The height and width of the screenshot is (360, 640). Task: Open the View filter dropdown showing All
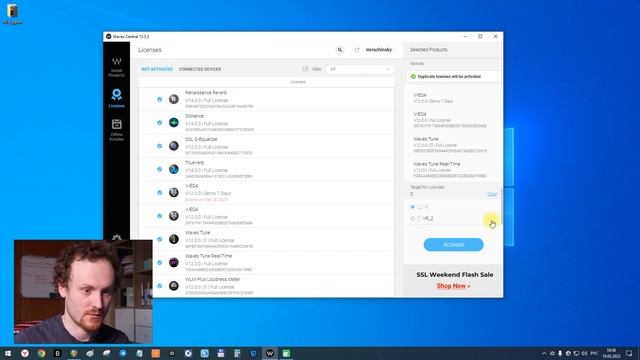pos(360,69)
